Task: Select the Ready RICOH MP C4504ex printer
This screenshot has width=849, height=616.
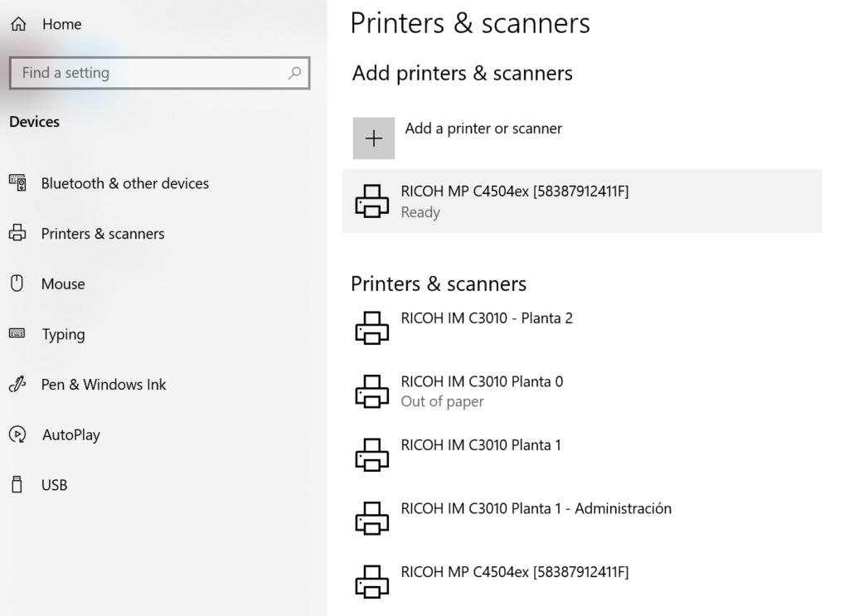Action: [514, 201]
